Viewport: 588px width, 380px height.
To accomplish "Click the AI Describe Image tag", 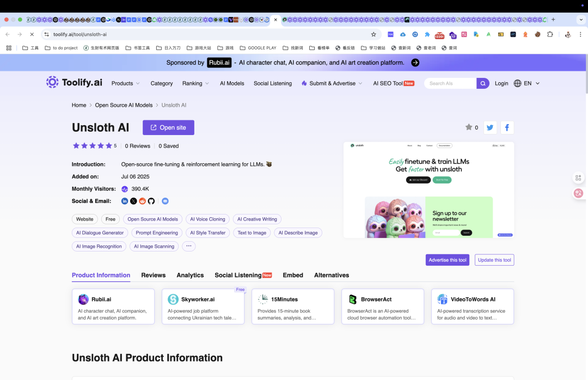I will click(298, 232).
